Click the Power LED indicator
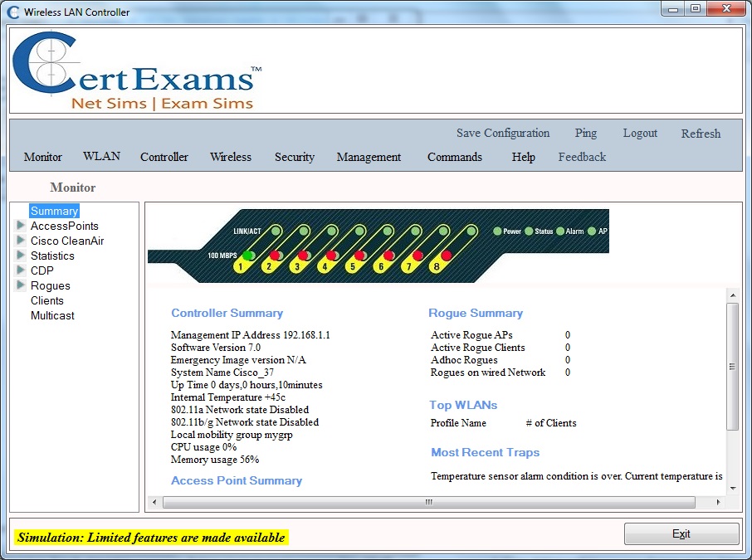 (x=500, y=231)
